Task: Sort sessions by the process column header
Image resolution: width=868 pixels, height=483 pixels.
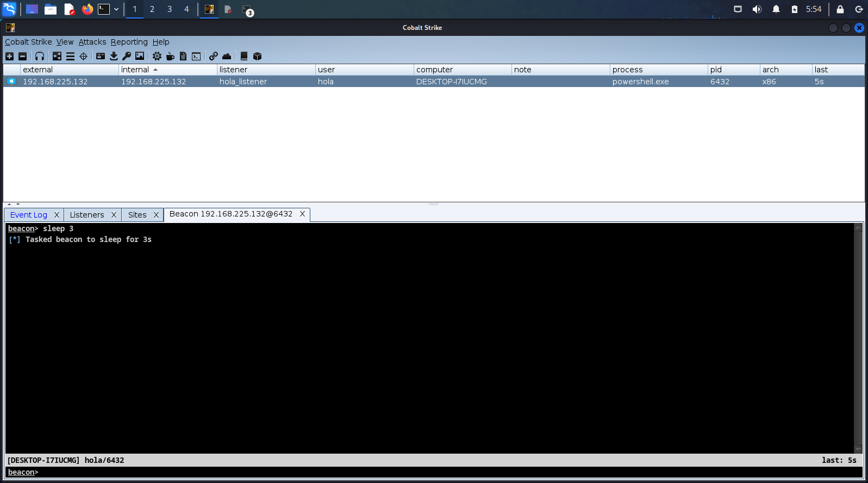Action: [659, 70]
